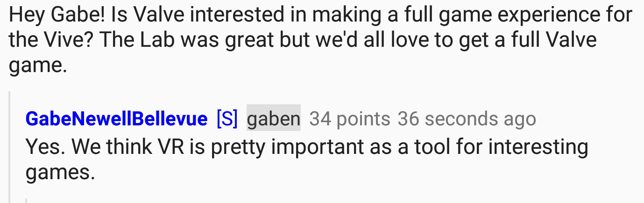The width and height of the screenshot is (644, 203).
Task: Click the word "games." ending Gabe's reply
Action: (x=60, y=173)
